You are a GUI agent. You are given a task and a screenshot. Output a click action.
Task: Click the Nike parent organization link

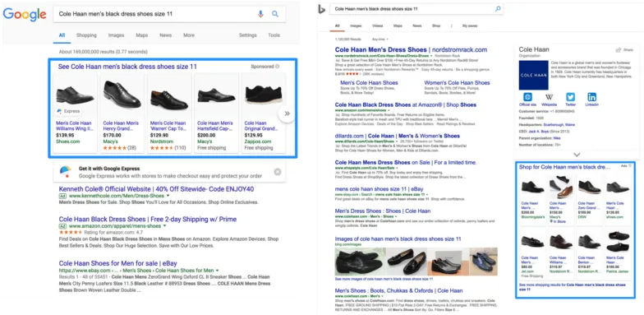(x=557, y=138)
